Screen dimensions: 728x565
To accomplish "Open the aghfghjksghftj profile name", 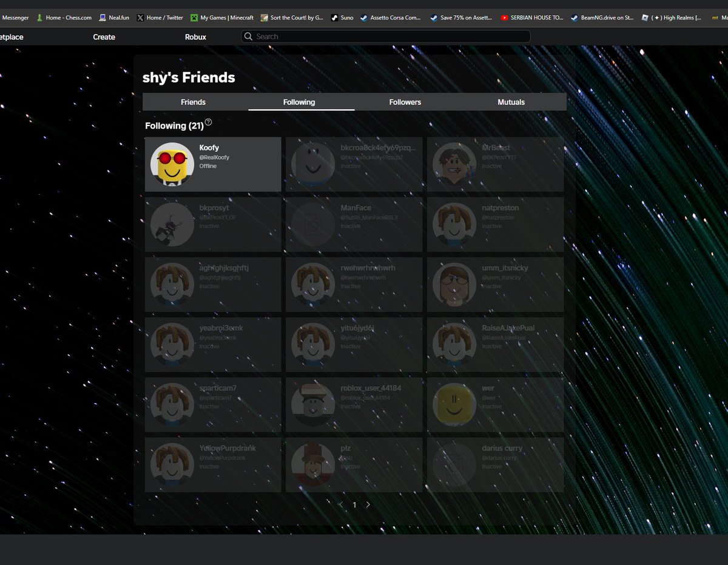I will point(224,268).
